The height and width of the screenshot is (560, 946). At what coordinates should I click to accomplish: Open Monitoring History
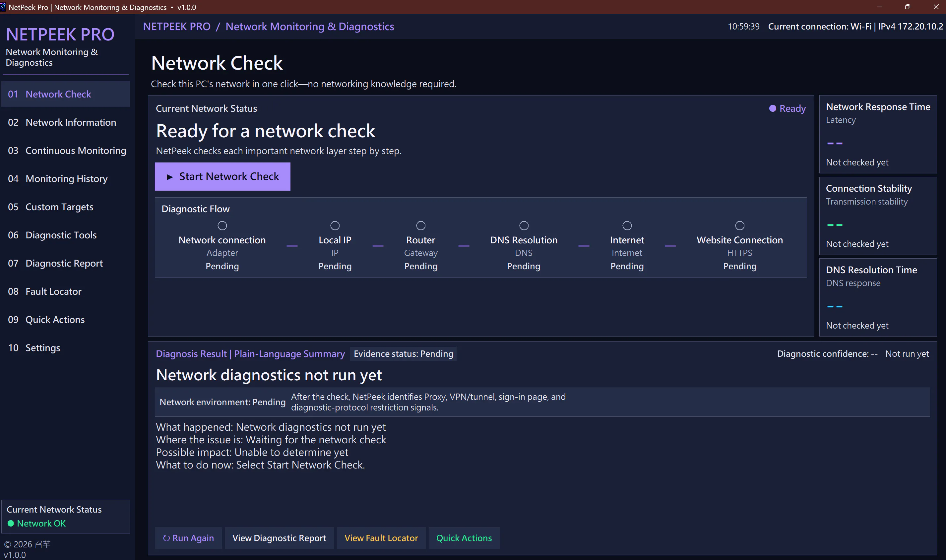point(66,178)
